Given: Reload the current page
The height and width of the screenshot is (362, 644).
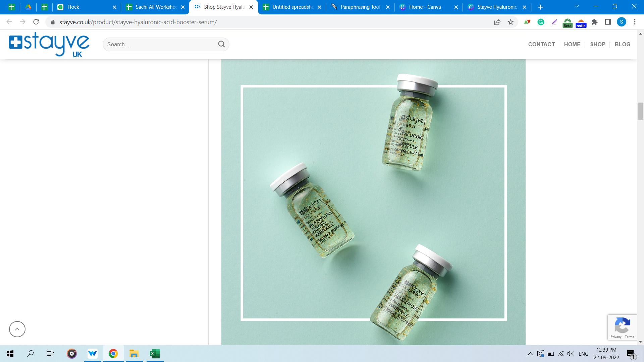Looking at the screenshot, I should 36,22.
